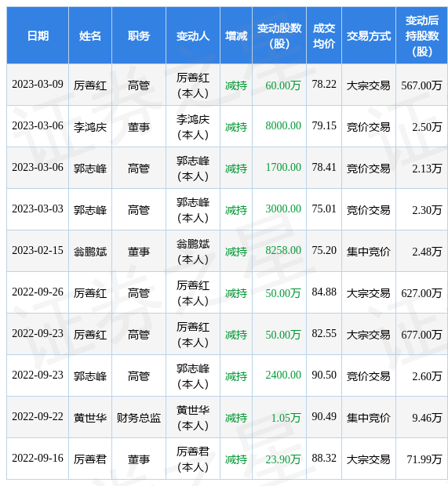Click 李鸿庆 in the name column

click(x=90, y=127)
